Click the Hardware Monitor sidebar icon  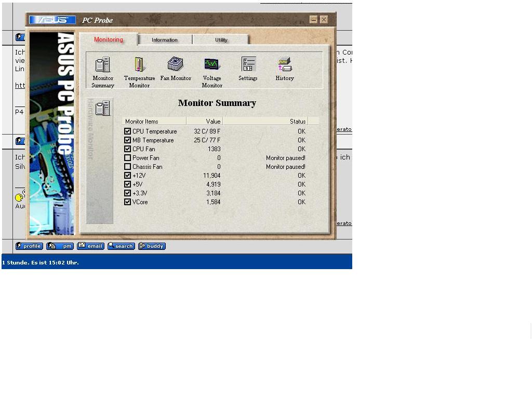103,108
